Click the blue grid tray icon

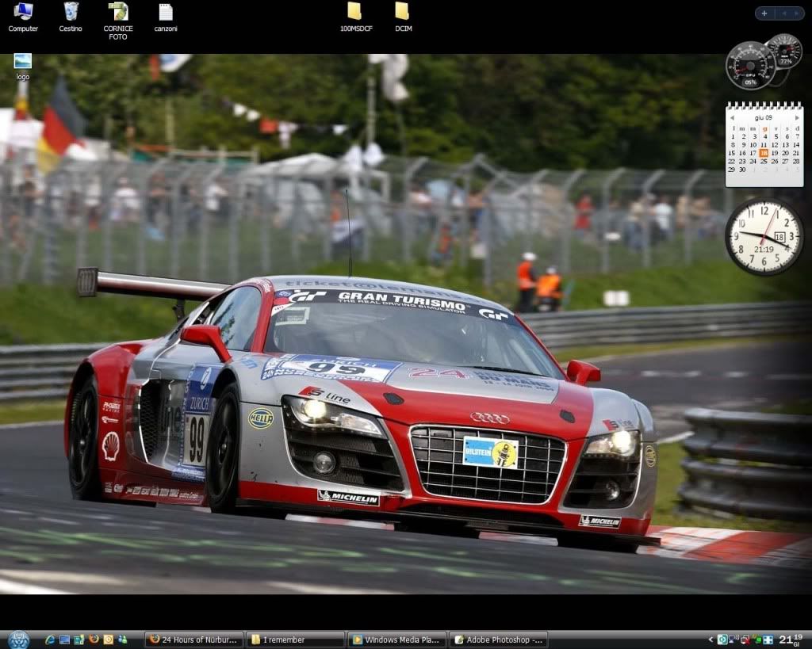click(x=768, y=639)
